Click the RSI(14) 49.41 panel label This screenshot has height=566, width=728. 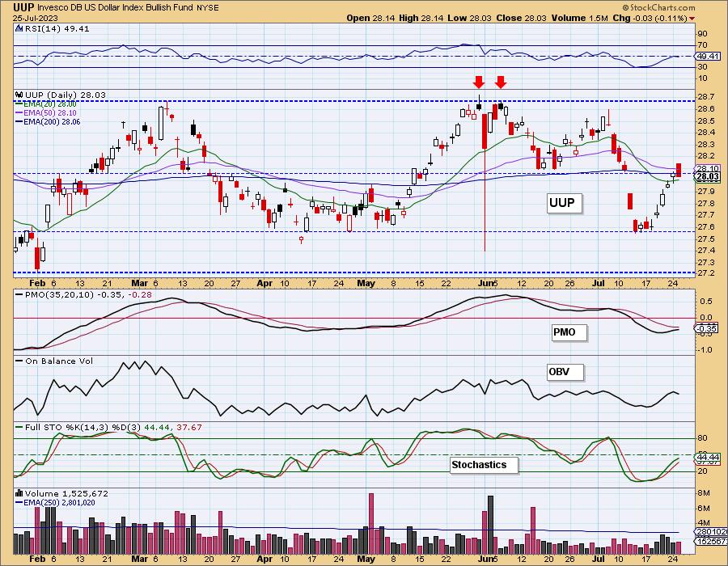57,29
